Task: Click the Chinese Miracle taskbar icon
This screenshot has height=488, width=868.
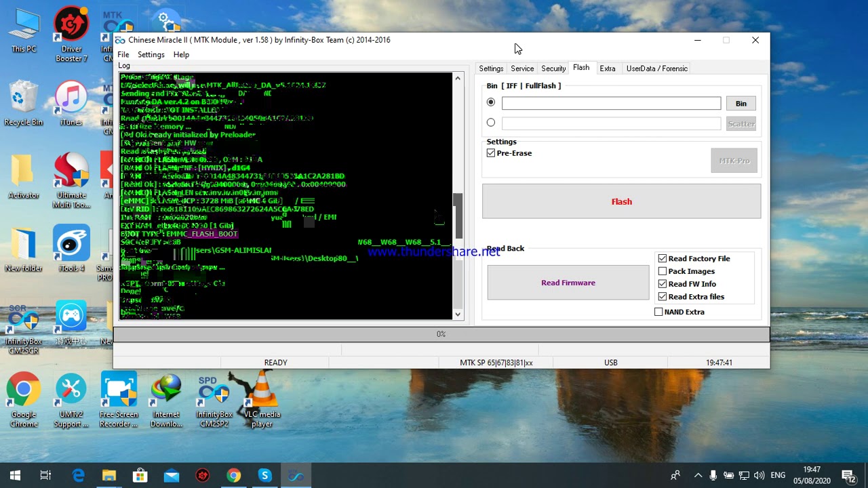Action: [296, 475]
